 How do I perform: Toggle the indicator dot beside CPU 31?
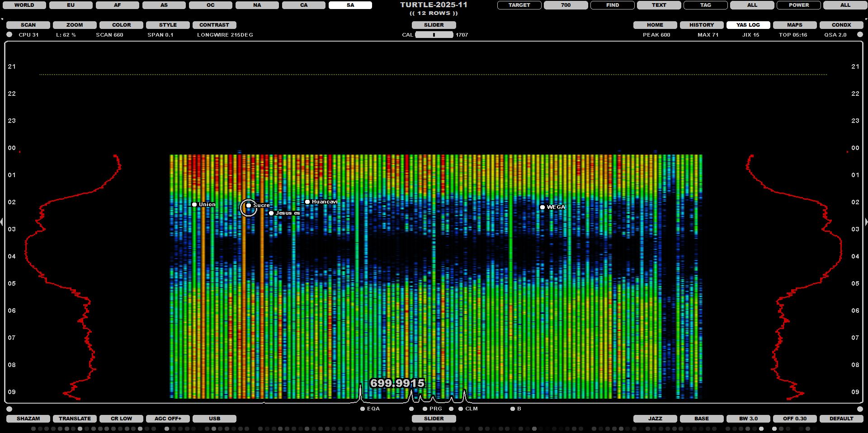(9, 35)
